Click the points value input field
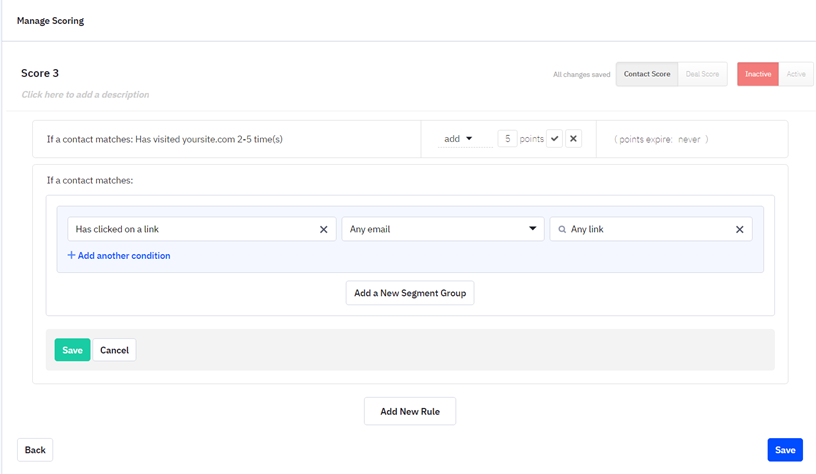 point(507,139)
